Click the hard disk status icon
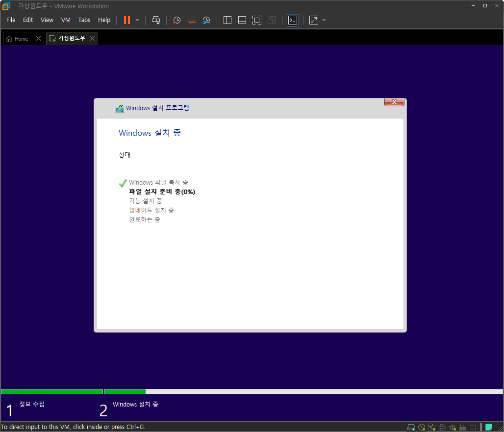 coord(411,427)
